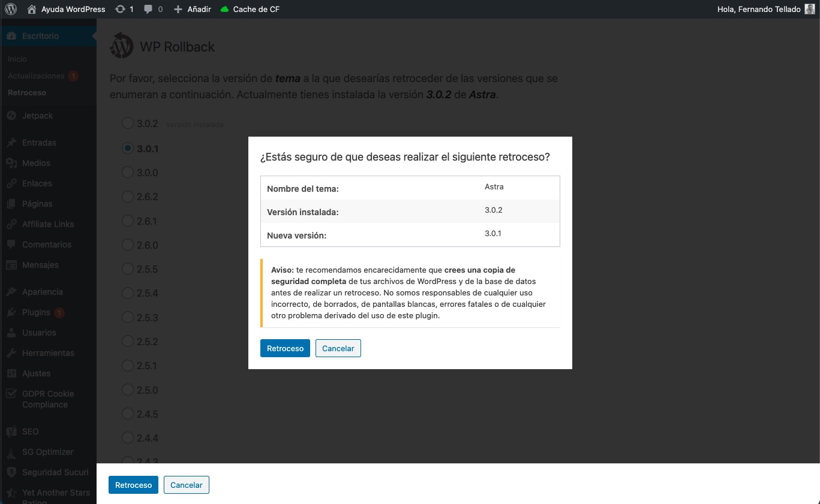
Task: Click the Mensajes envelope icon
Action: click(x=11, y=265)
